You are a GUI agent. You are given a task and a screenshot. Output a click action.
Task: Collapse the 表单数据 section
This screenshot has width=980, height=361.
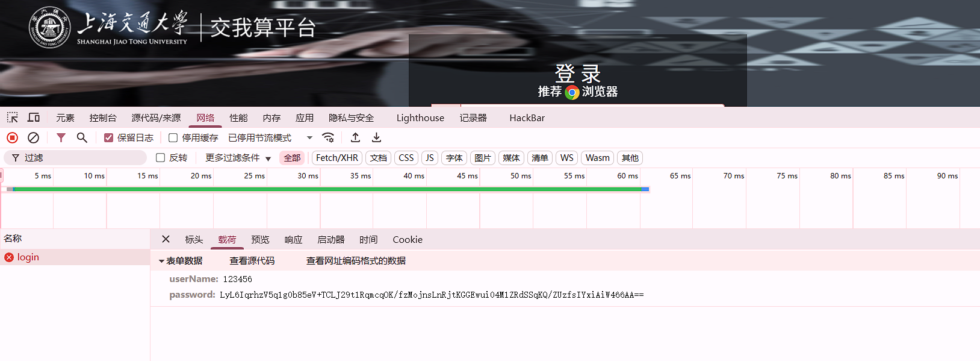tap(161, 261)
